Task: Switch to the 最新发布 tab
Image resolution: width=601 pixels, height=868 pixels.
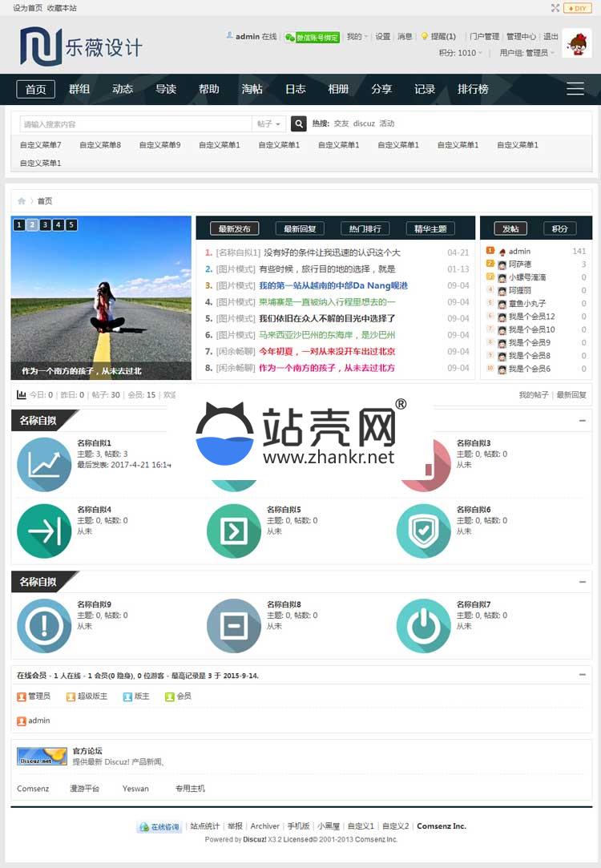Action: coord(234,228)
